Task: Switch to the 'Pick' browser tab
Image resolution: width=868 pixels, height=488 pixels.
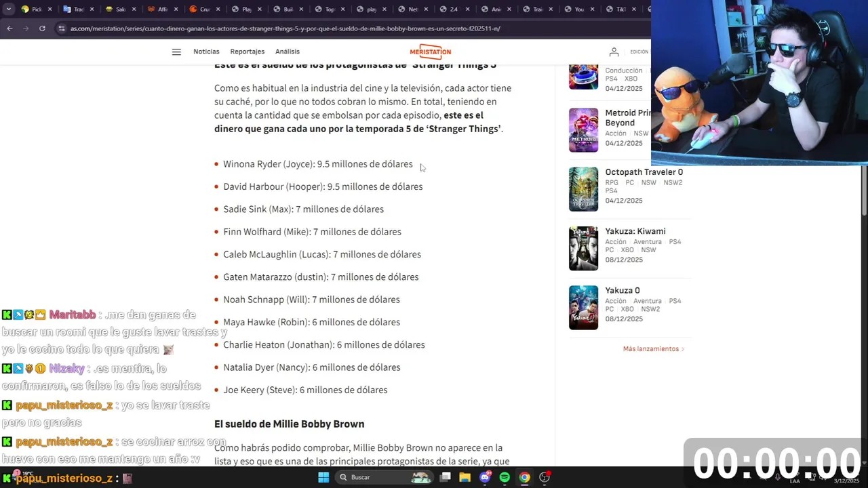Action: tap(36, 9)
